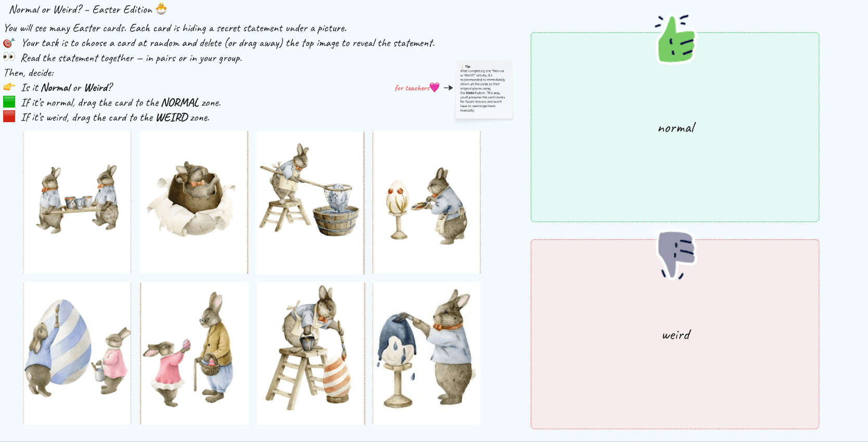Select the green thumbs-up icon
The height and width of the screenshot is (442, 868).
pyautogui.click(x=675, y=39)
